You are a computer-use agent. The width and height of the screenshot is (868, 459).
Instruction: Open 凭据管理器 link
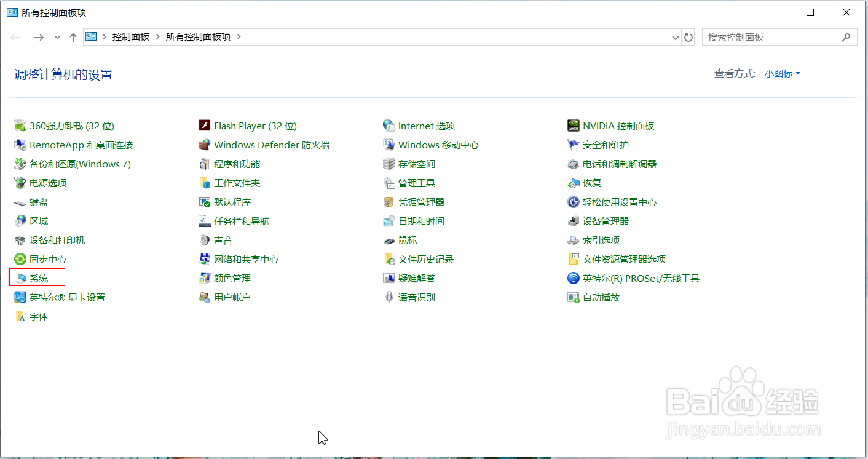[421, 202]
